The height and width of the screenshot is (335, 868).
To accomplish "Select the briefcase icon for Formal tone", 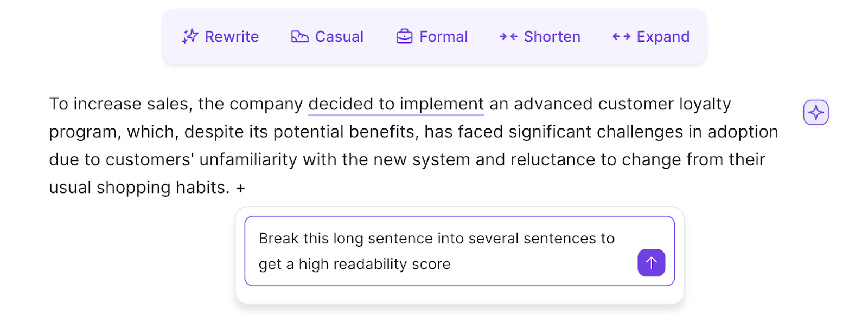I will point(404,36).
